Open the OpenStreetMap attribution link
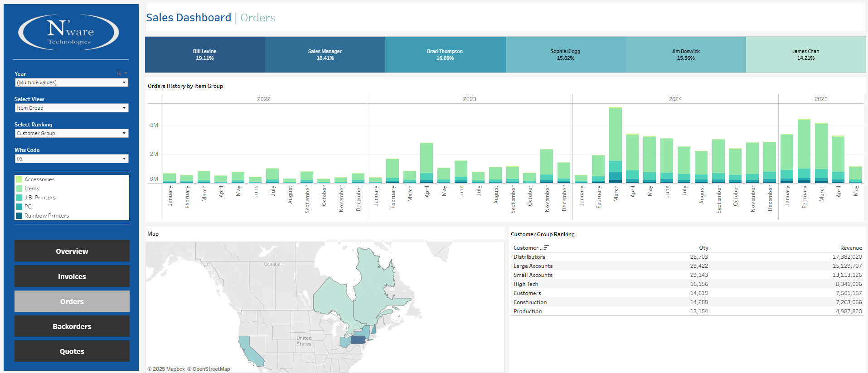The width and height of the screenshot is (868, 373). point(211,369)
